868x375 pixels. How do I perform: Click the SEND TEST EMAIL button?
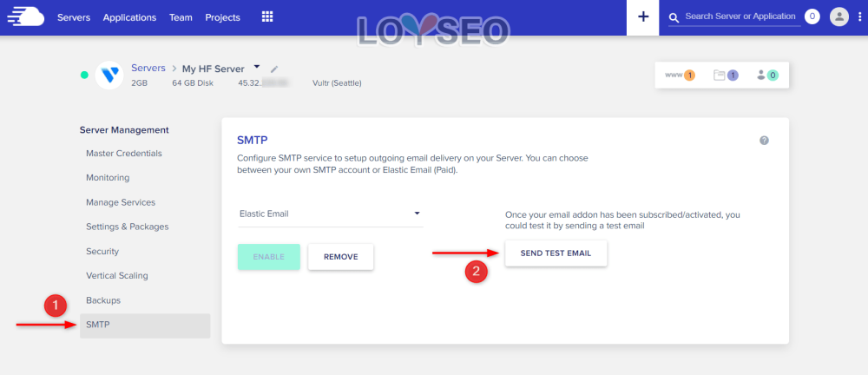(x=556, y=253)
